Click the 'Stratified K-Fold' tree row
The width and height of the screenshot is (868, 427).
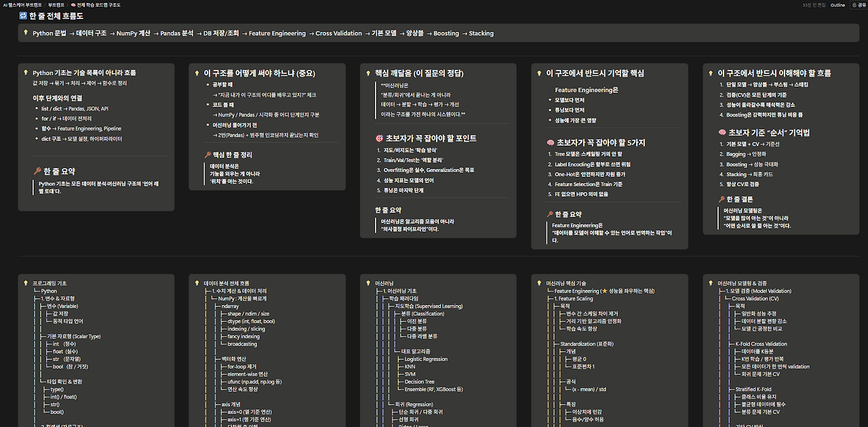tap(753, 390)
